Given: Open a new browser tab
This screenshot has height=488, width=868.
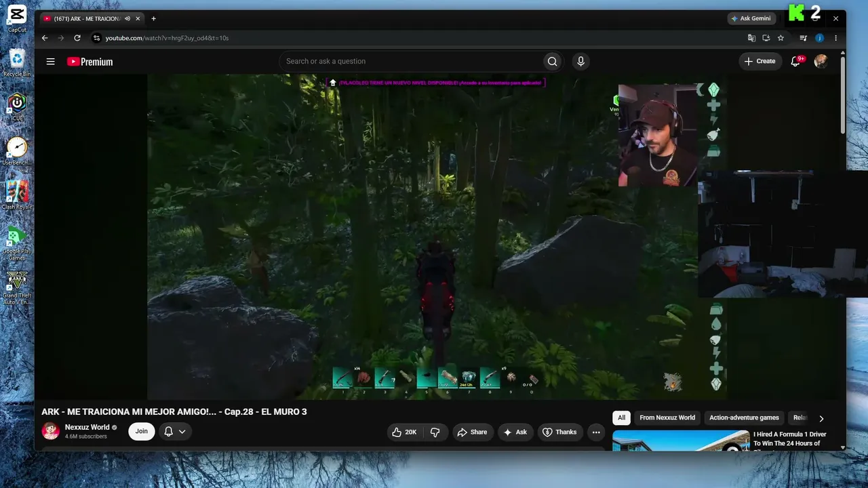Looking at the screenshot, I should pos(153,18).
